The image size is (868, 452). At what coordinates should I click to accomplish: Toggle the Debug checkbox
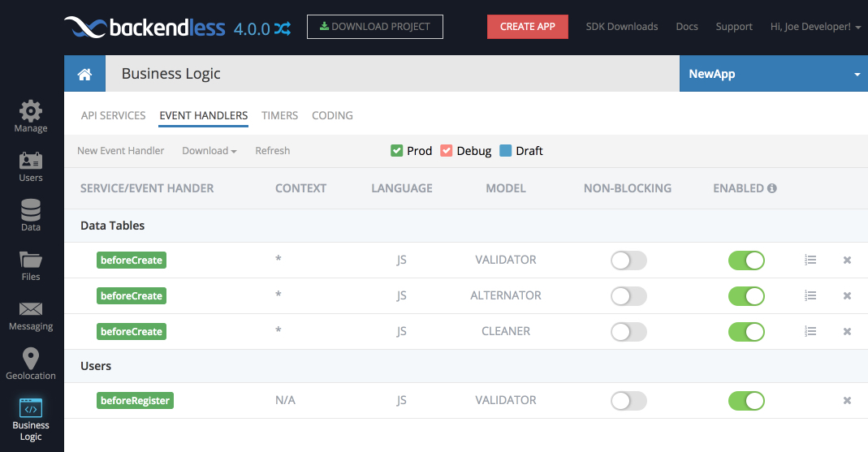pyautogui.click(x=446, y=150)
